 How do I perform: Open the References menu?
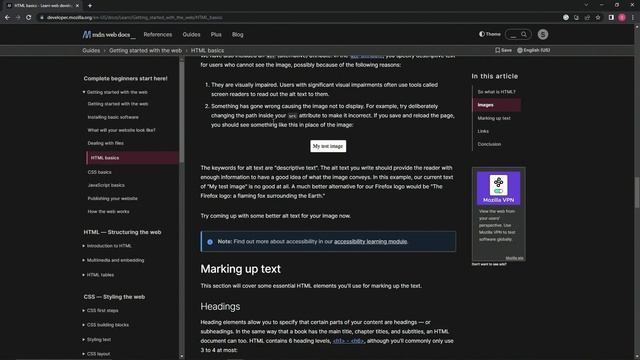[x=158, y=35]
